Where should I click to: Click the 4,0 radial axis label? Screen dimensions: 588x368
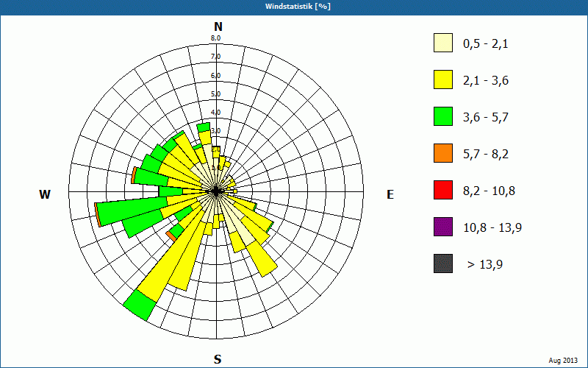pos(215,113)
